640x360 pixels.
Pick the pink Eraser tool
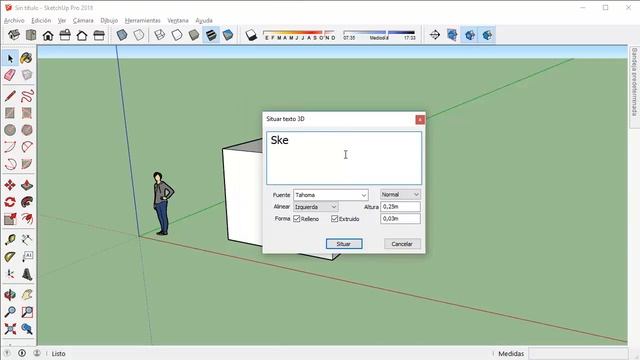[10, 75]
